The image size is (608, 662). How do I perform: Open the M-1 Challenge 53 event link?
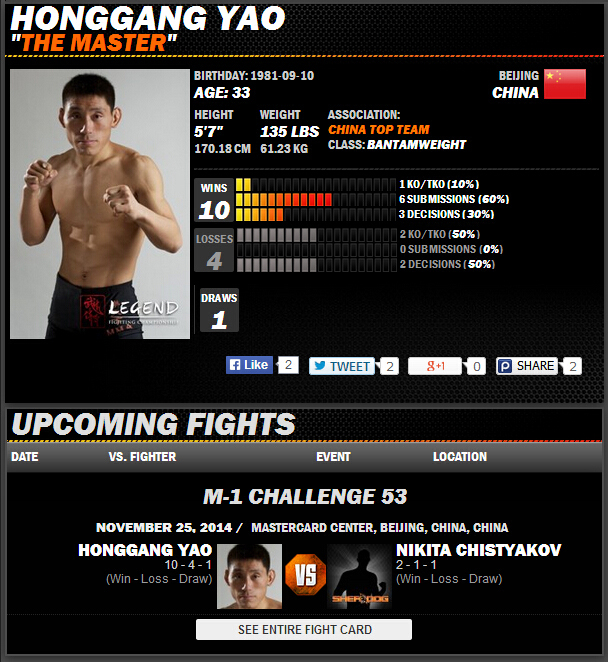[x=305, y=496]
